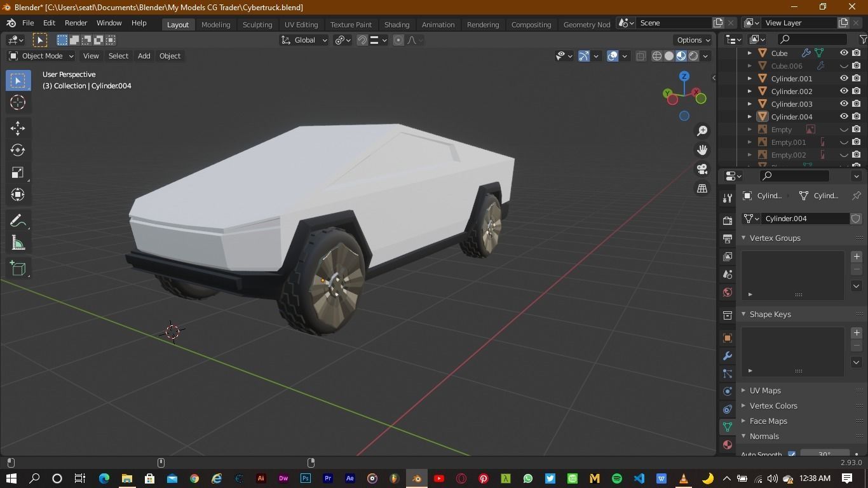Open the Physics properties tab
The height and width of the screenshot is (488, 868).
click(728, 391)
